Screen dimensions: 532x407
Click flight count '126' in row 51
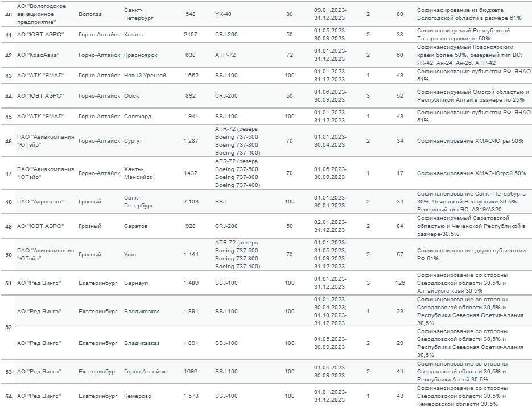click(x=400, y=283)
